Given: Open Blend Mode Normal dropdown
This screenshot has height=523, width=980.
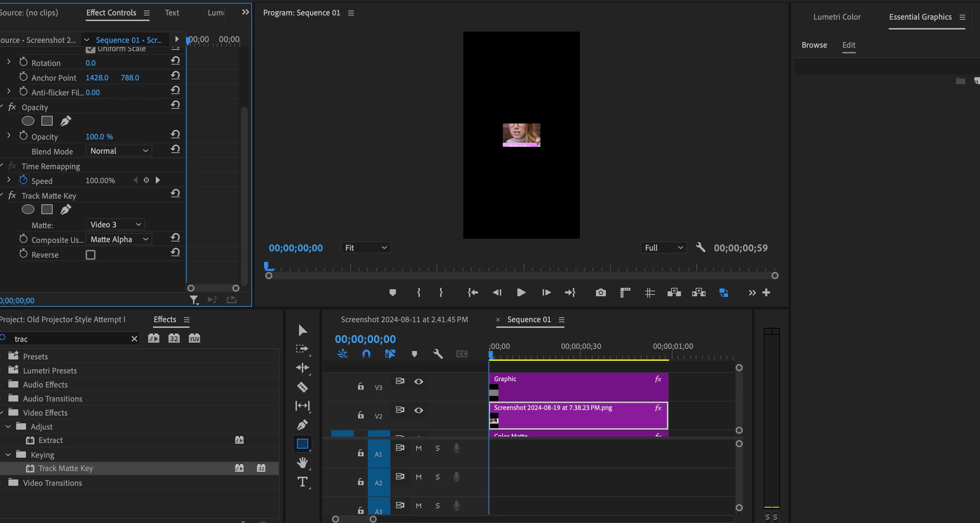Looking at the screenshot, I should point(119,151).
